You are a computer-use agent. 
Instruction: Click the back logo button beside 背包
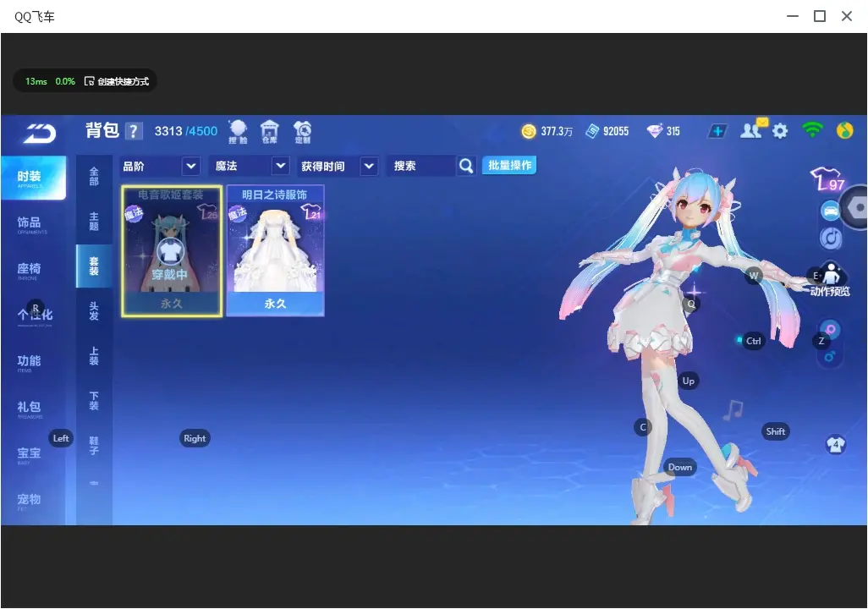[39, 133]
